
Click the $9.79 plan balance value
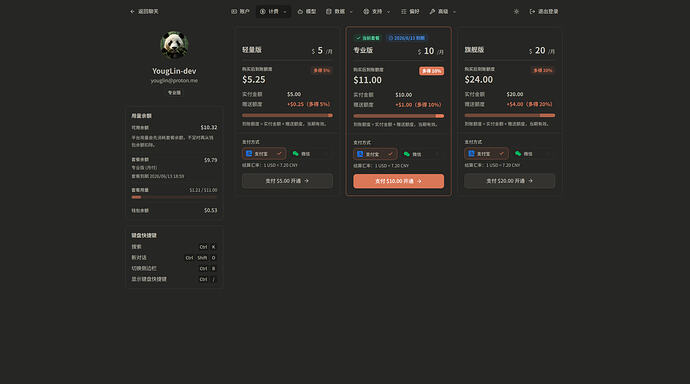pyautogui.click(x=210, y=160)
